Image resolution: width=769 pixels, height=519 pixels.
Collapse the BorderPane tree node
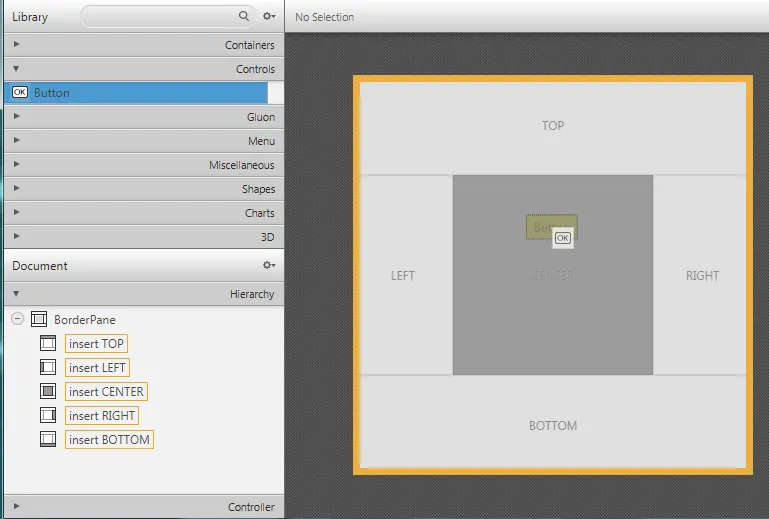point(17,320)
